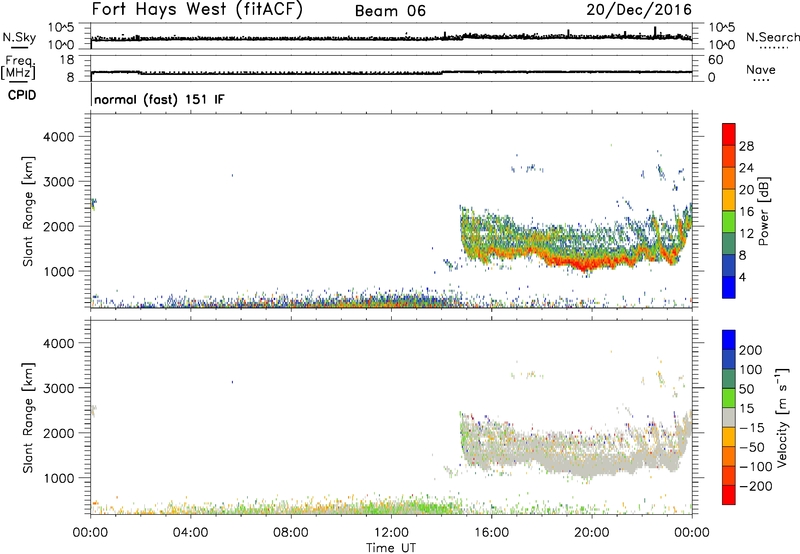Screen dimensions: 800x554
Task: Click the teal Velocity segment between 50 and 100
Action: (729, 379)
